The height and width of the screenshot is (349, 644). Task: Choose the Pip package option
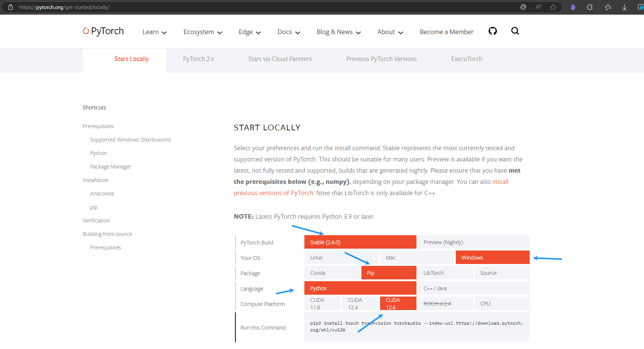point(389,273)
